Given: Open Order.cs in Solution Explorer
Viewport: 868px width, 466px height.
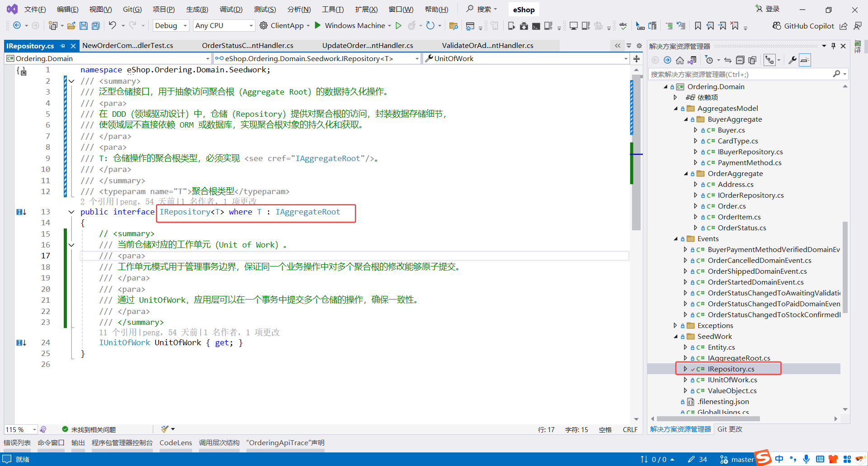Looking at the screenshot, I should [x=732, y=206].
